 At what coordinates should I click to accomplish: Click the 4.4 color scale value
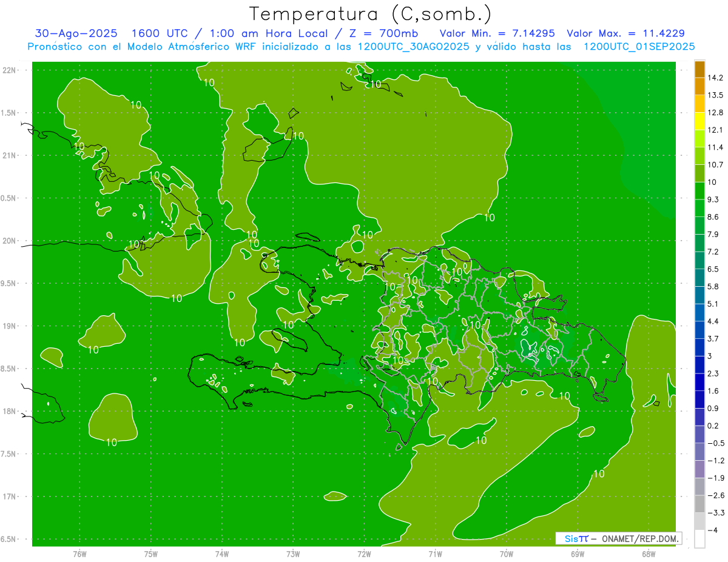pyautogui.click(x=713, y=321)
